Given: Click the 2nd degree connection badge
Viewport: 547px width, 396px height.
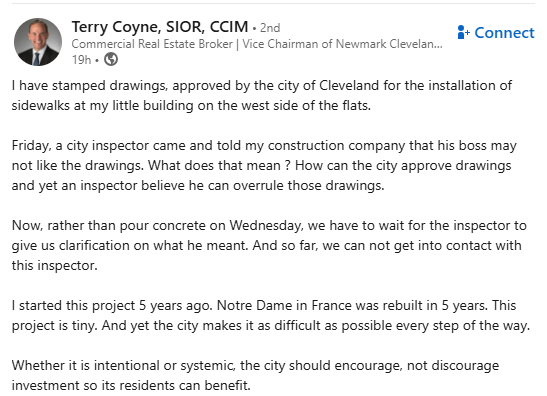Looking at the screenshot, I should [x=270, y=28].
